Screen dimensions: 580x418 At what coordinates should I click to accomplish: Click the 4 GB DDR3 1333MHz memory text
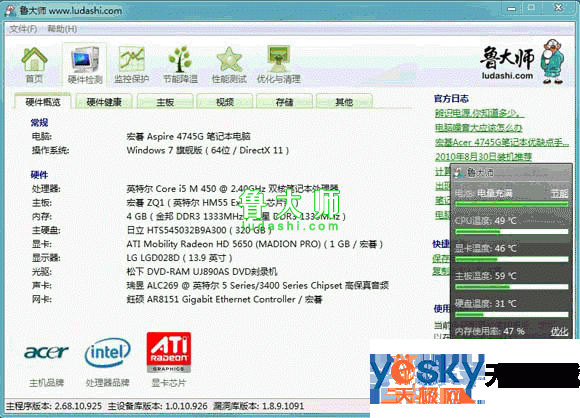[x=236, y=216]
